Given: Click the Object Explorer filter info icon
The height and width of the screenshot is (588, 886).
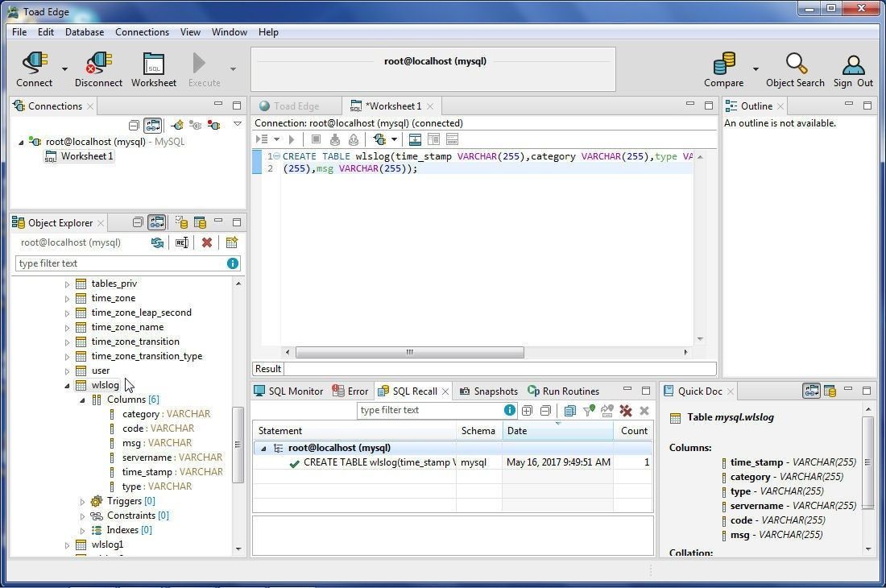Looking at the screenshot, I should pos(232,263).
